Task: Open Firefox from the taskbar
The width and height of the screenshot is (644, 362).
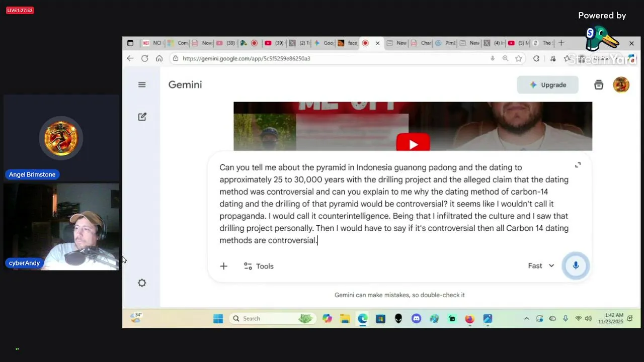Action: pyautogui.click(x=469, y=318)
